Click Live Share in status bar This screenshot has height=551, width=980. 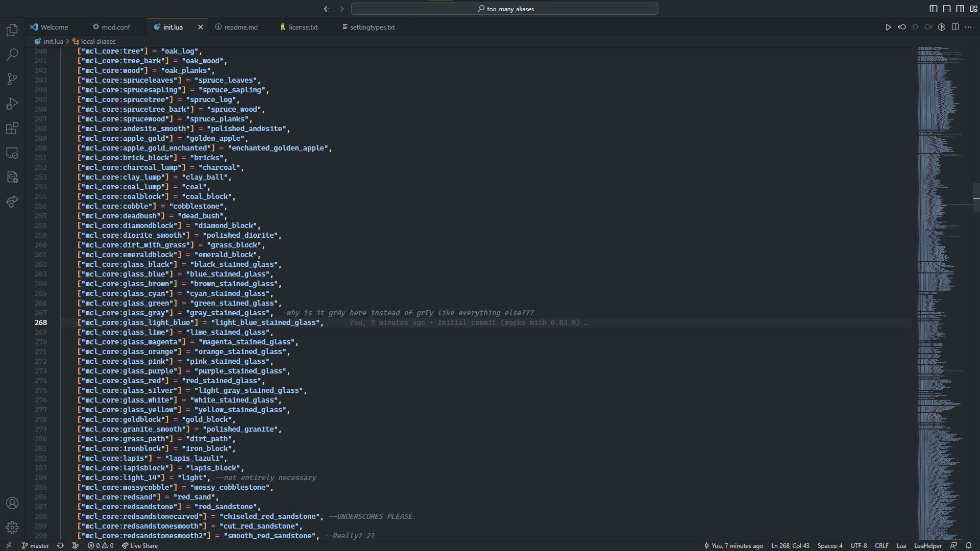tap(140, 545)
